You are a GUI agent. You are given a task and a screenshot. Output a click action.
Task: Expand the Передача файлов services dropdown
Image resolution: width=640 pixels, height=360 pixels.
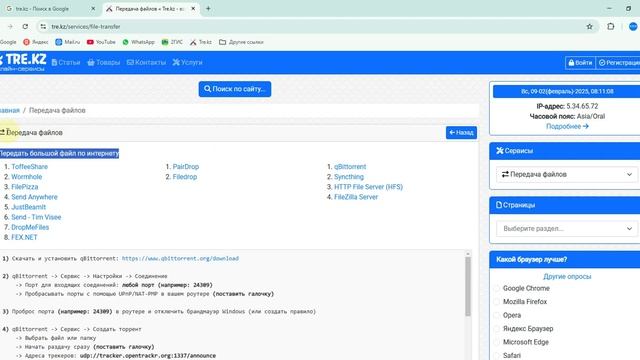click(567, 174)
